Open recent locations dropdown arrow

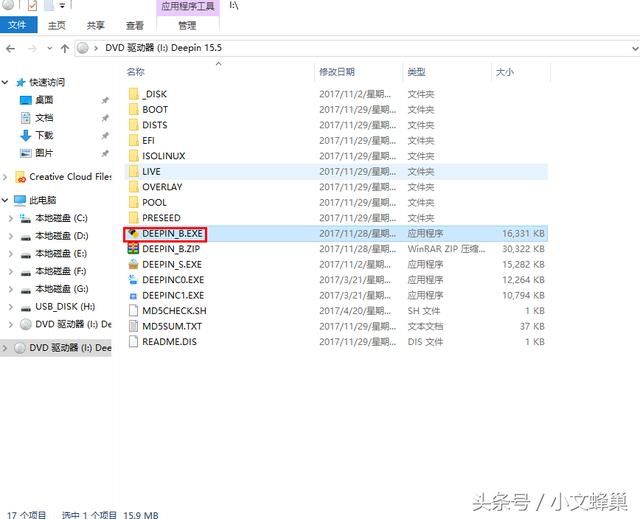coord(50,49)
